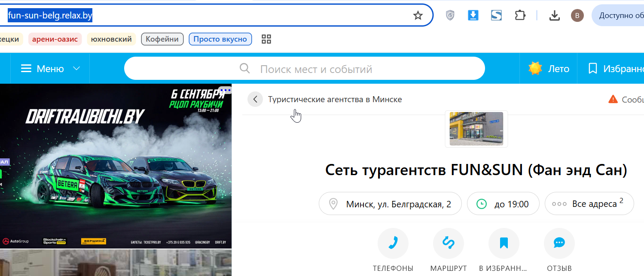Click the page title Сеть турагентств FUN&SUN
This screenshot has height=276, width=644.
click(x=476, y=170)
